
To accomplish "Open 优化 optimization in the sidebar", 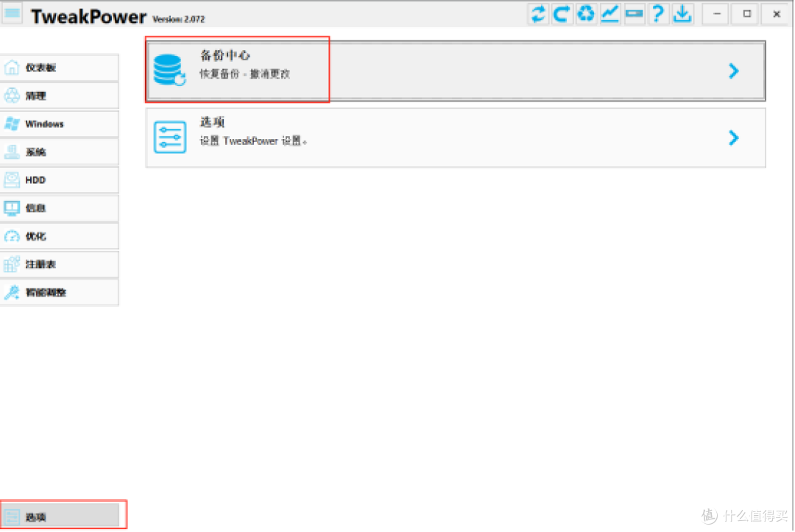I will point(60,236).
